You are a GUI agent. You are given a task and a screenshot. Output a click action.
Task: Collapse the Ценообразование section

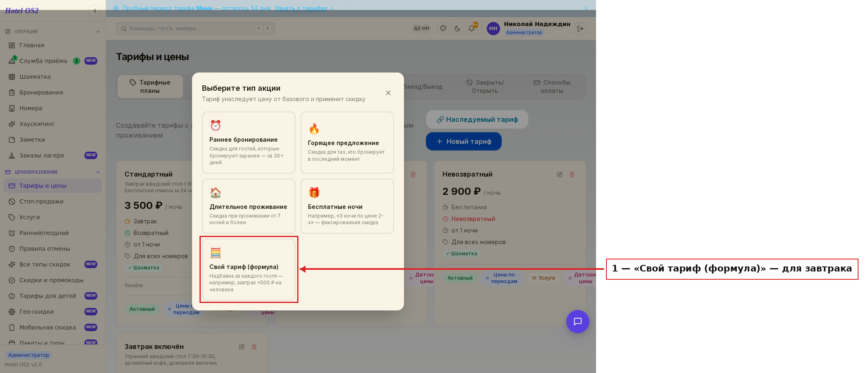(98, 172)
